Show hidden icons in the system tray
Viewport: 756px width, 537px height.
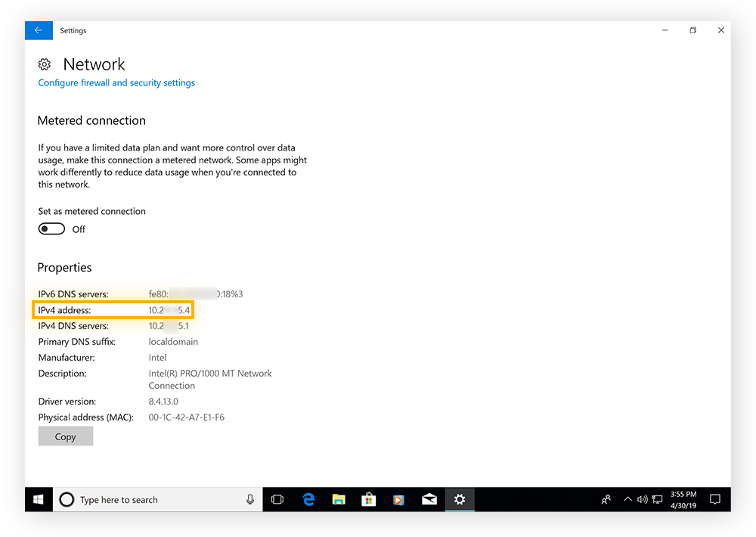click(x=627, y=499)
